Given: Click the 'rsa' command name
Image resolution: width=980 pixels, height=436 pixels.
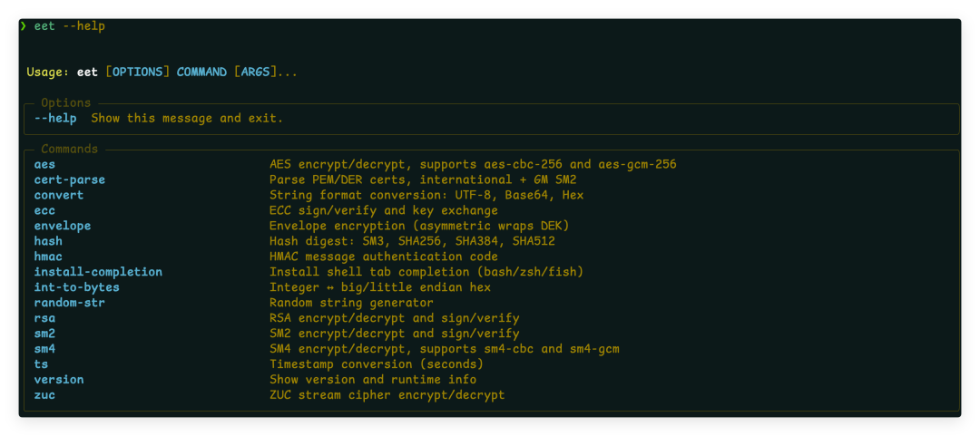Looking at the screenshot, I should (45, 318).
